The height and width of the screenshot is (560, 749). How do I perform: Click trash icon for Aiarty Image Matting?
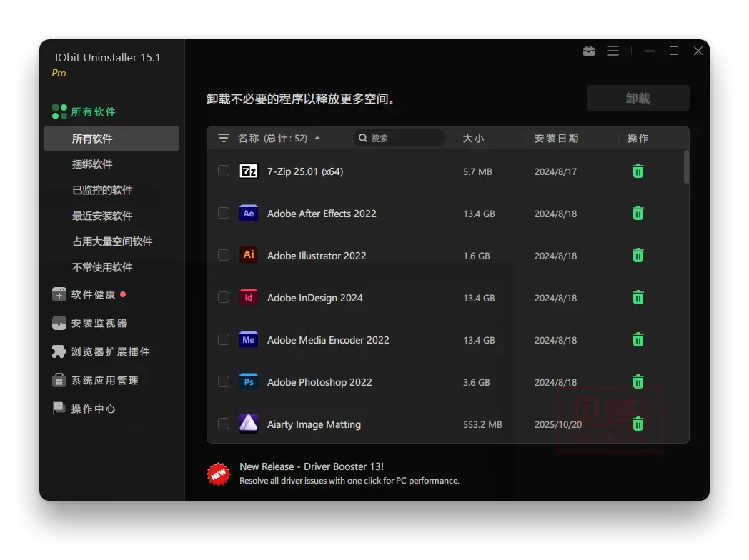pyautogui.click(x=638, y=424)
